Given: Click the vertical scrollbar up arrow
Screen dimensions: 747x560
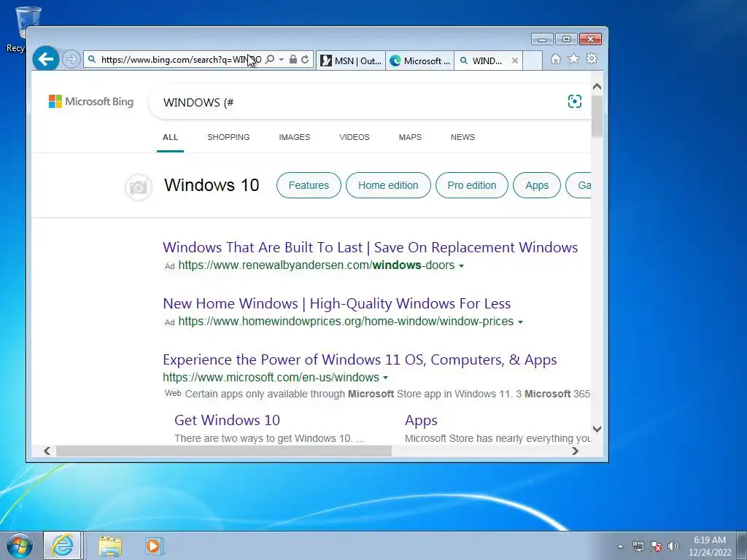Looking at the screenshot, I should (597, 87).
